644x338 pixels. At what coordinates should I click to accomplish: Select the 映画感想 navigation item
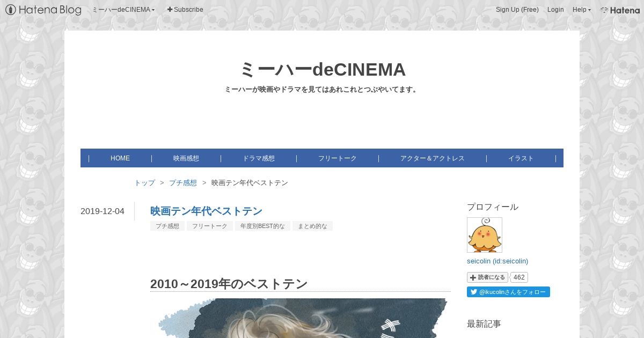tap(186, 158)
